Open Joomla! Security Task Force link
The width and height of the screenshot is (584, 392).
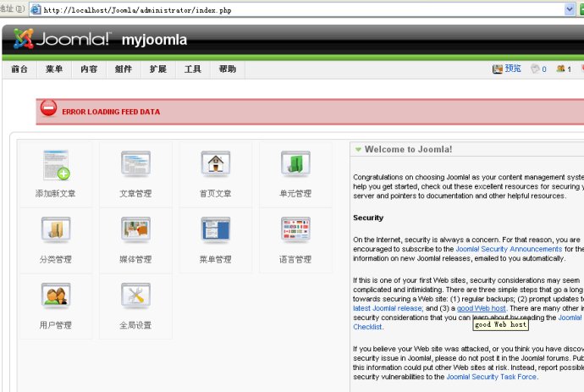click(x=491, y=377)
